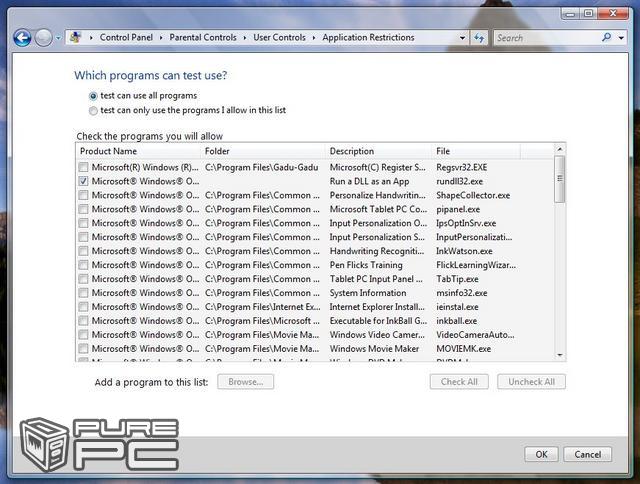The width and height of the screenshot is (640, 484).
Task: Sort list by Folder column header
Action: [264, 151]
